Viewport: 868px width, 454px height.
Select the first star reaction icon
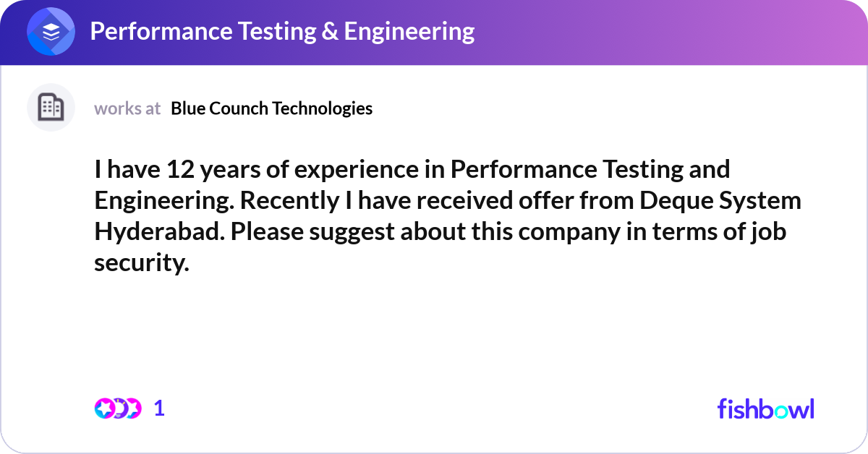(x=104, y=408)
